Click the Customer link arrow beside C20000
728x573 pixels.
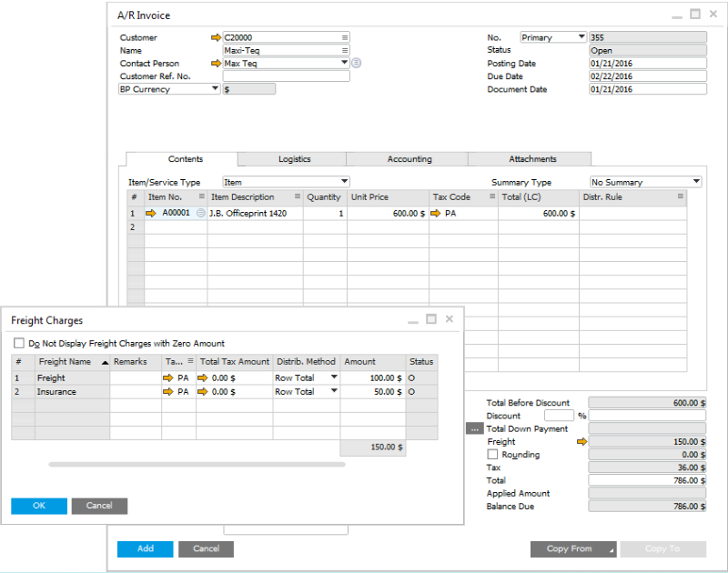[x=216, y=38]
